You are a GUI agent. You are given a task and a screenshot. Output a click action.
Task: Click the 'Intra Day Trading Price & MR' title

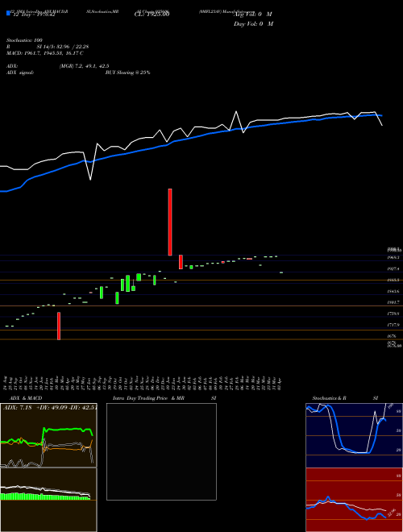[x=148, y=398]
